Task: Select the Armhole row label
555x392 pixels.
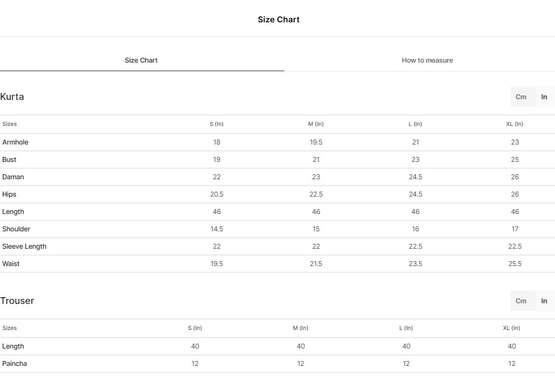Action: tap(16, 142)
